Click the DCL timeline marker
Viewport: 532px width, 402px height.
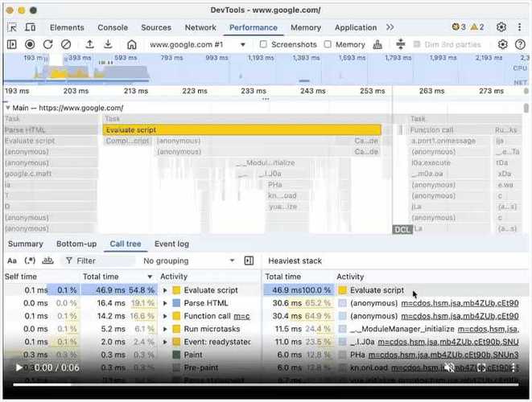click(402, 229)
